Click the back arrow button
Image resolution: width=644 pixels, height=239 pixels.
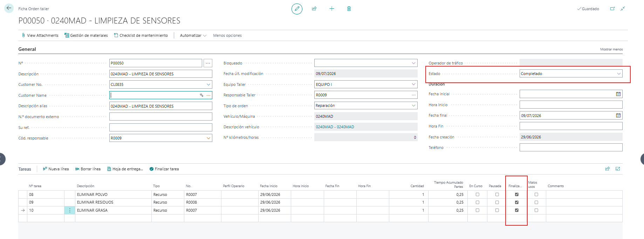pos(9,8)
